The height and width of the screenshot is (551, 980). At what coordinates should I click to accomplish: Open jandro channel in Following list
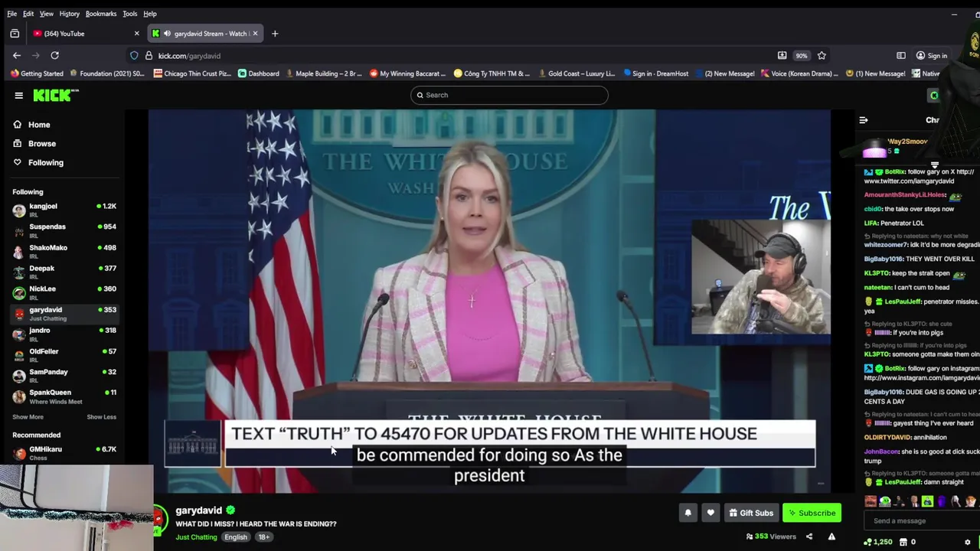click(x=64, y=334)
